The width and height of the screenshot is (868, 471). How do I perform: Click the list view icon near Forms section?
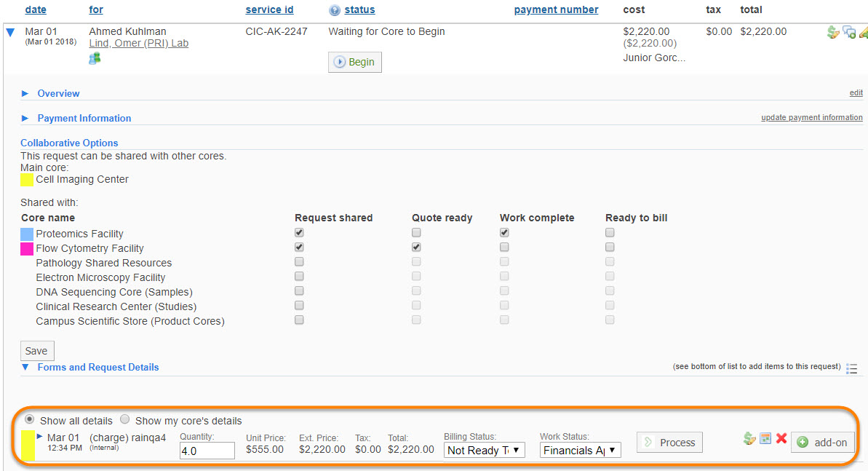[852, 368]
